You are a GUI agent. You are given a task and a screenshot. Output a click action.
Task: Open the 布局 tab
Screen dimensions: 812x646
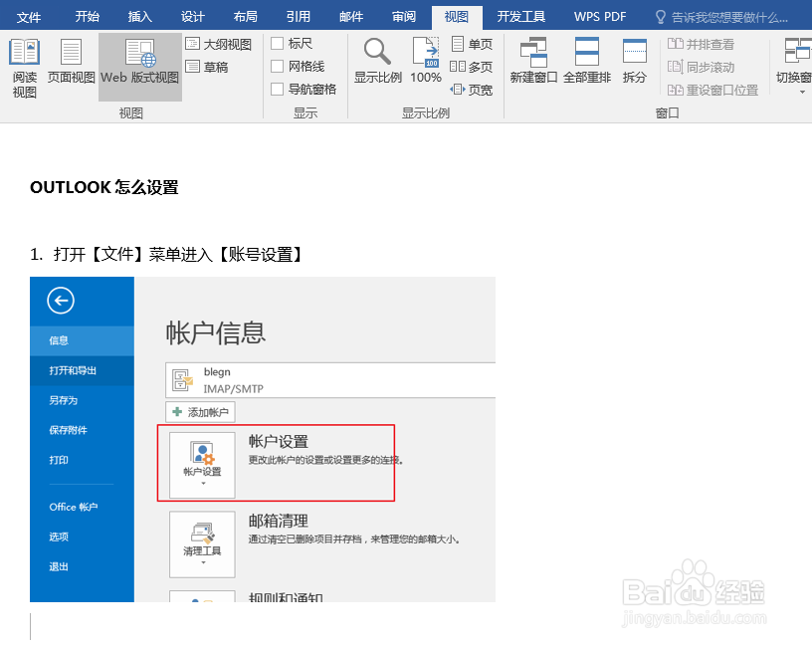(x=246, y=17)
